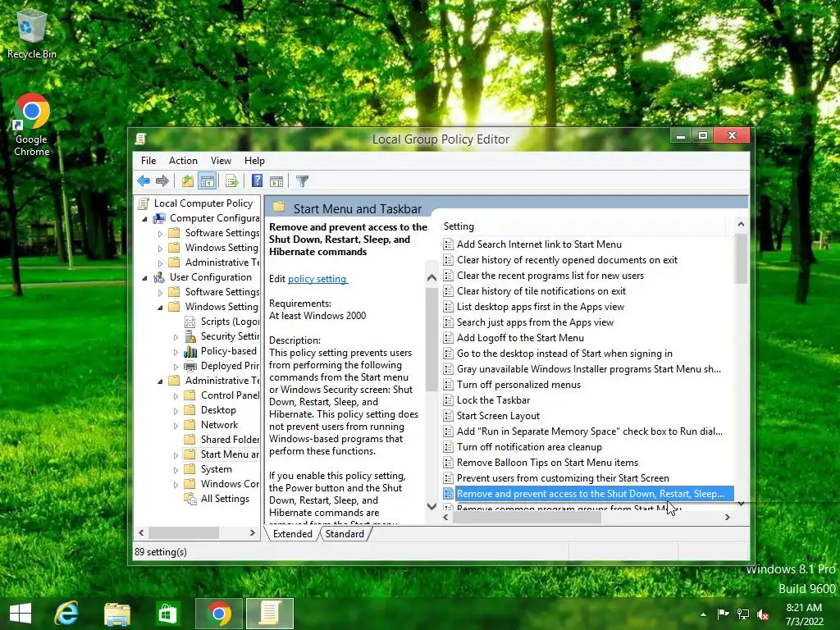Open File Explorer from taskbar
Screen dimensions: 840x630
click(116, 614)
